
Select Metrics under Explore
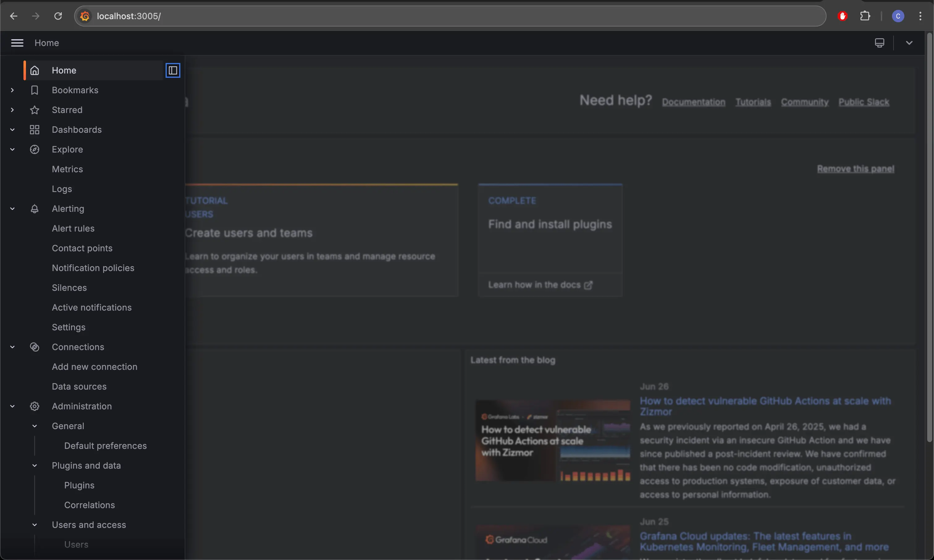click(67, 169)
